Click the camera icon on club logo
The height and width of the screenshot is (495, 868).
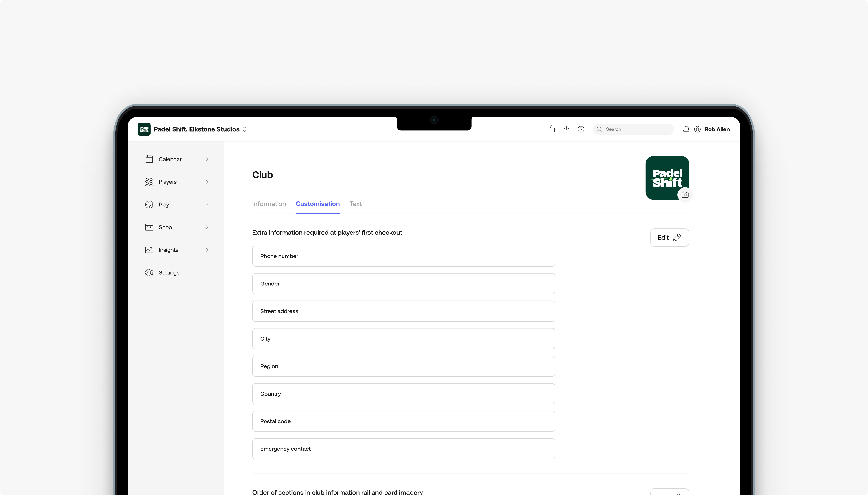pyautogui.click(x=685, y=195)
